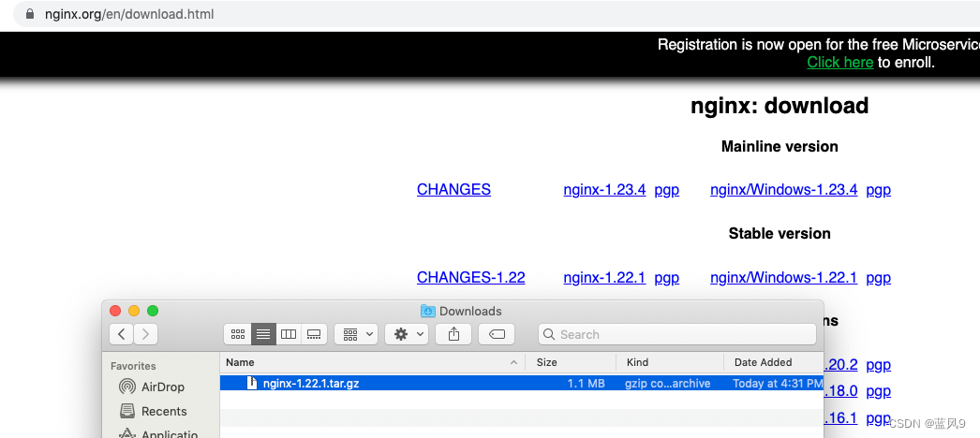Click the Finder Edit Tags button
The image size is (980, 438).
[497, 334]
